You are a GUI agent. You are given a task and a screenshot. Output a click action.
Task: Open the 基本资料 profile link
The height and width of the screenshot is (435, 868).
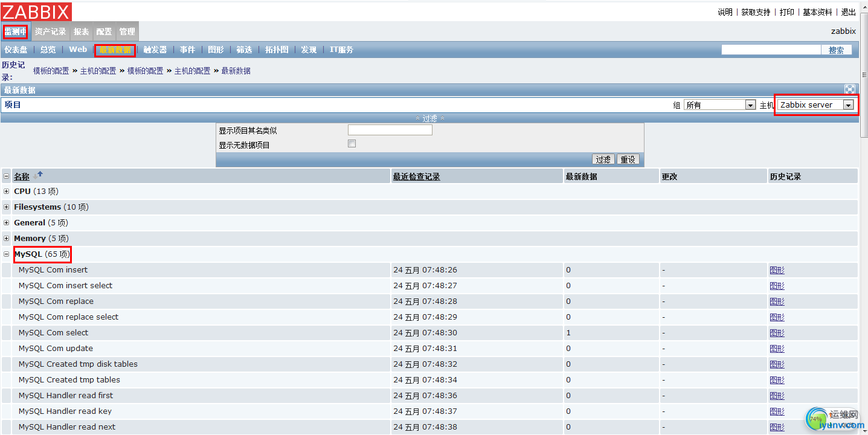[x=817, y=12]
